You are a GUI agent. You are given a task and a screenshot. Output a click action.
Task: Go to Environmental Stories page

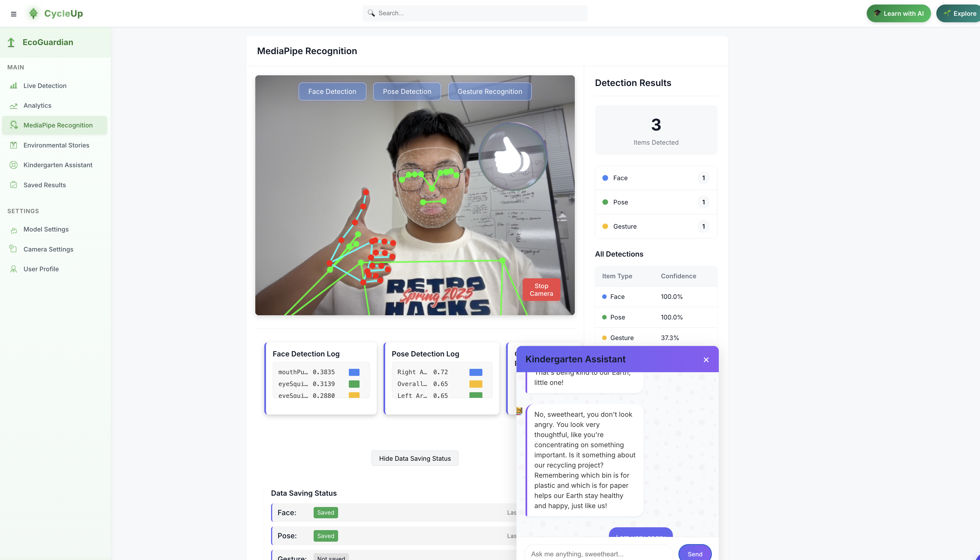(x=56, y=145)
